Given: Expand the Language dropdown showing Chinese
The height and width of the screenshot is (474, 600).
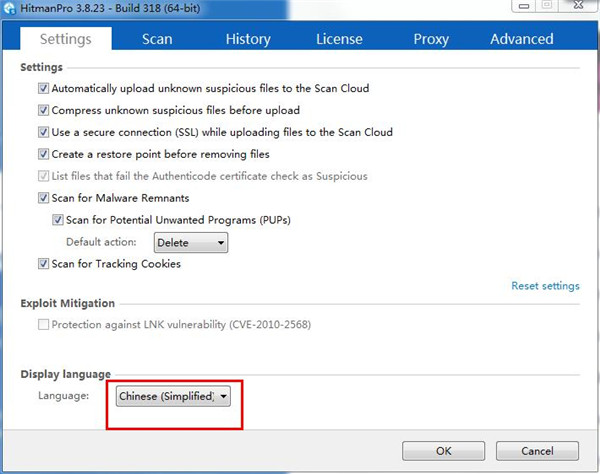Looking at the screenshot, I should click(173, 396).
